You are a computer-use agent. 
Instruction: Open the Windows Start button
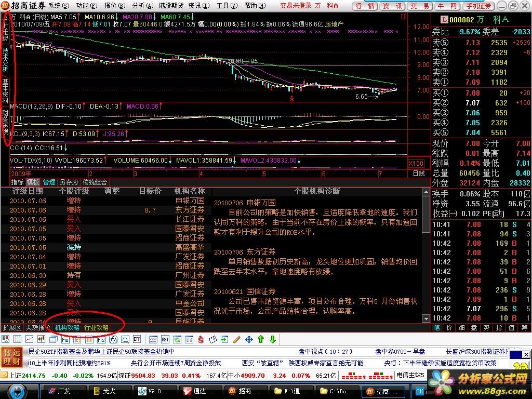tap(16, 391)
